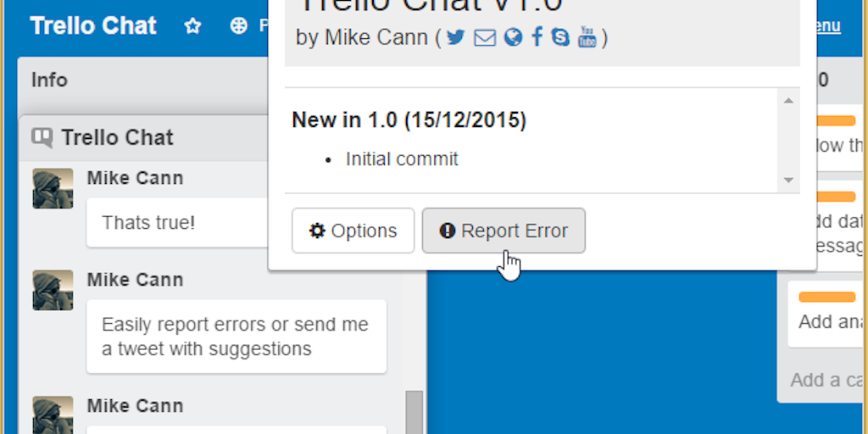The width and height of the screenshot is (868, 434).
Task: Click "New in 1.0 (15/12/2015)" heading
Action: (409, 120)
